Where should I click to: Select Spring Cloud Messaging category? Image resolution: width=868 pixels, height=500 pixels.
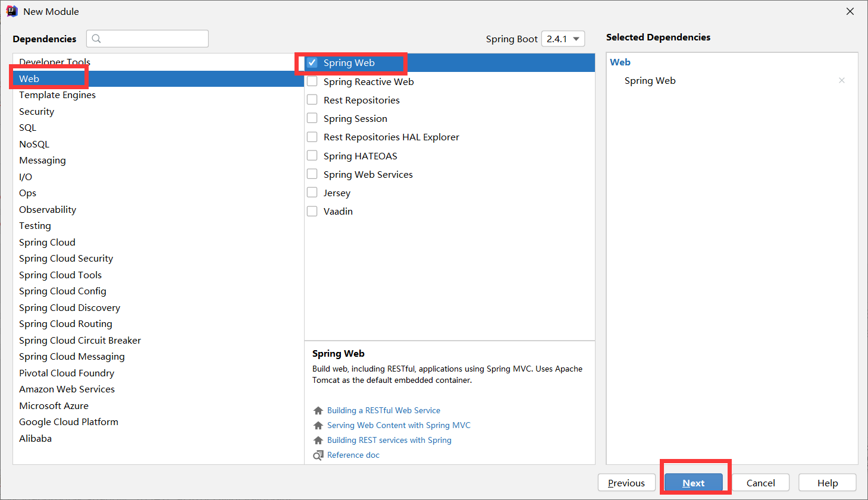158,357
